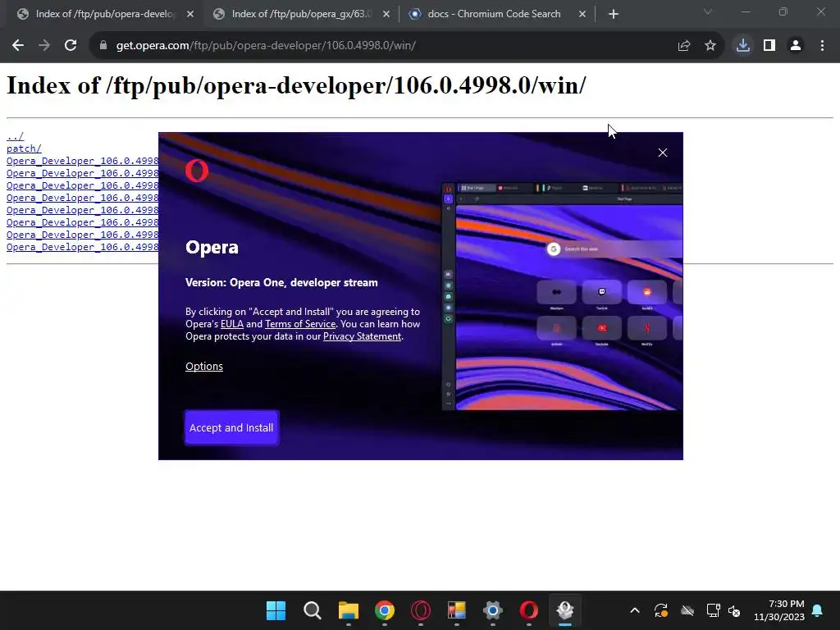Screen dimensions: 840x630
Task: Click last Opera_Developer_106.0.4998 file link
Action: pyautogui.click(x=83, y=247)
